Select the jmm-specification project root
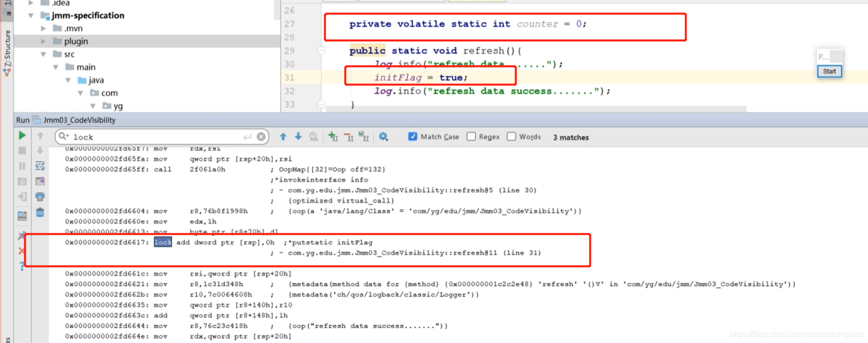The height and width of the screenshot is (343, 868). 88,15
